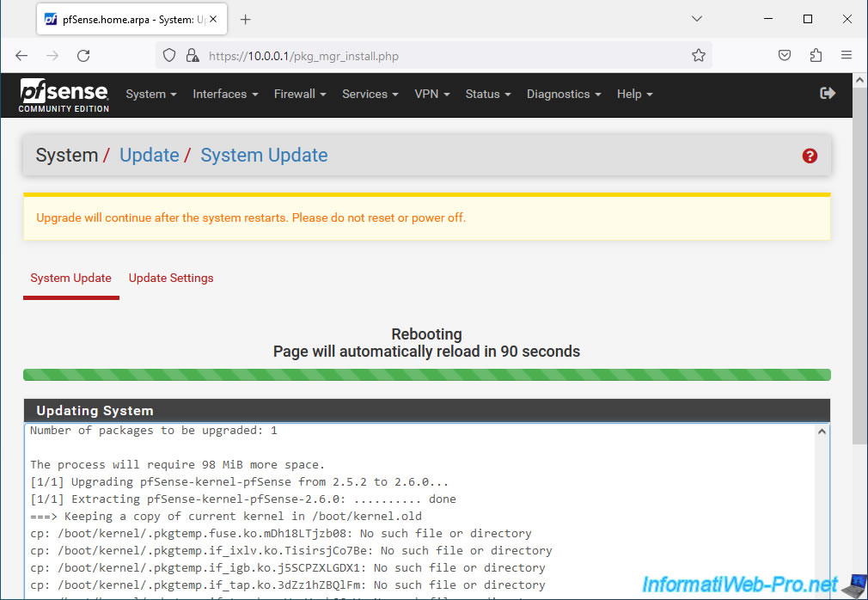Image resolution: width=868 pixels, height=600 pixels.
Task: Click the page vertical scrollbar thumb
Action: 859,266
